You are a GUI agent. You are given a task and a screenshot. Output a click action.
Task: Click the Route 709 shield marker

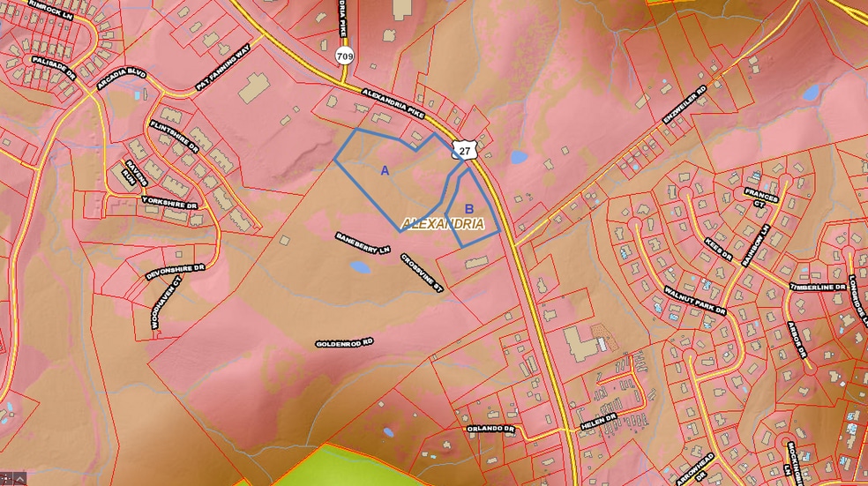coord(343,56)
